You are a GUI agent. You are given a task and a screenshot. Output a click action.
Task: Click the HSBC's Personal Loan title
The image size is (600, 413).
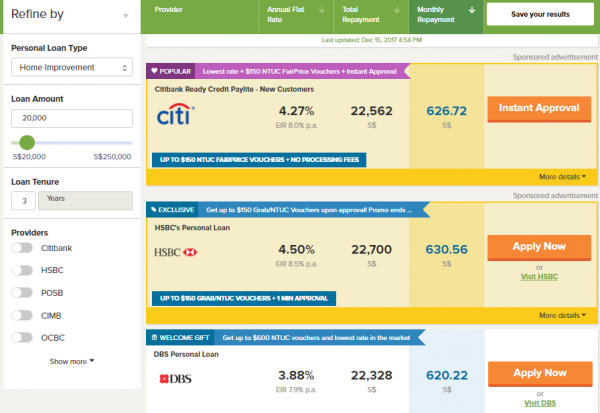(x=192, y=228)
